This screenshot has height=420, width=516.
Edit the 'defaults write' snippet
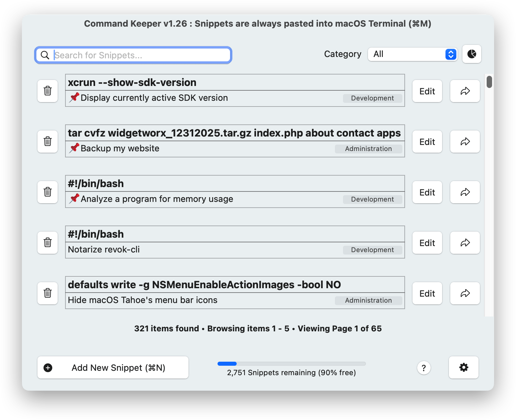tap(427, 293)
